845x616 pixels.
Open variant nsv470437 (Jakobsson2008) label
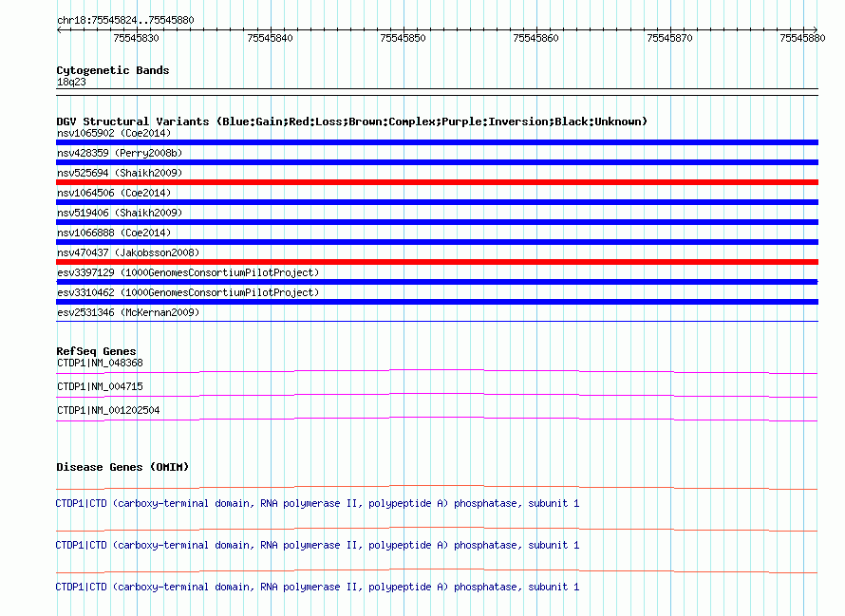pyautogui.click(x=128, y=252)
